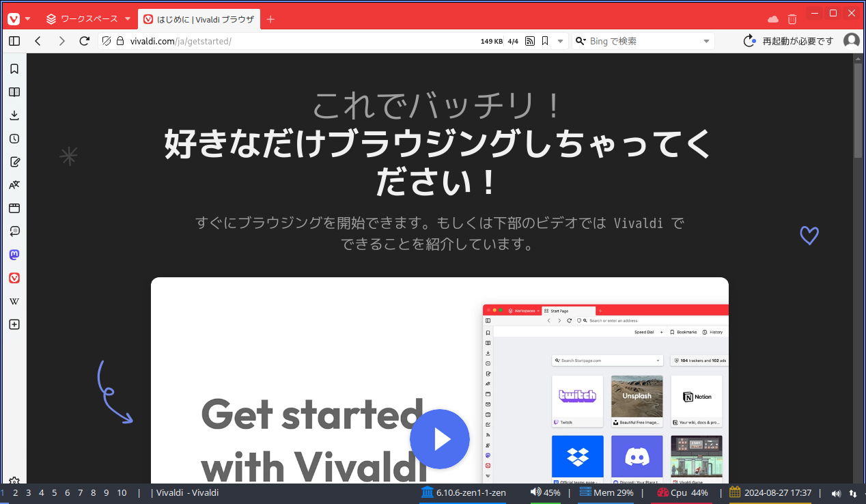
Task: Show site security padlock info
Action: click(120, 41)
